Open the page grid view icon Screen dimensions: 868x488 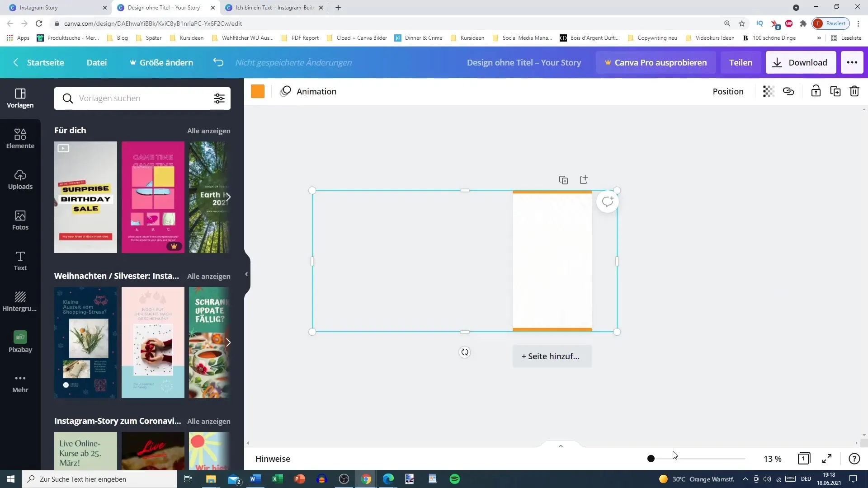804,459
